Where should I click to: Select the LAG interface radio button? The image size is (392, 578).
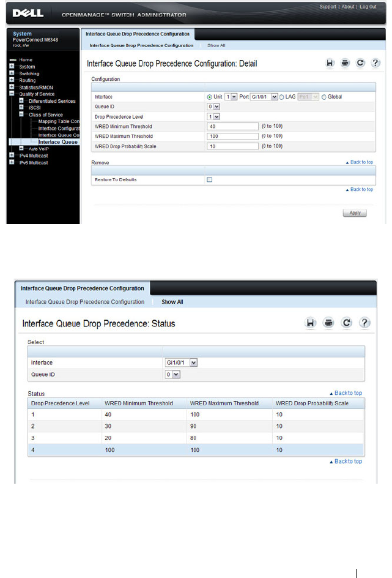pyautogui.click(x=281, y=97)
